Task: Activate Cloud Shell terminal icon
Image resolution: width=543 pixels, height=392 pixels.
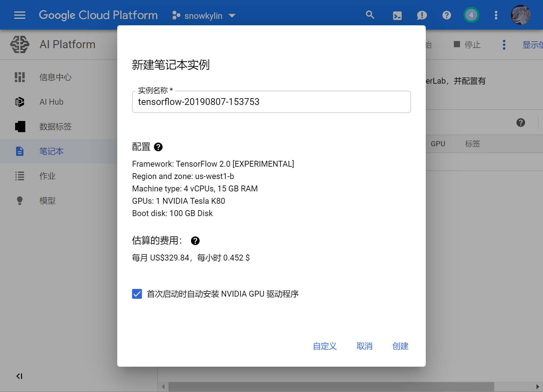Action: tap(397, 15)
